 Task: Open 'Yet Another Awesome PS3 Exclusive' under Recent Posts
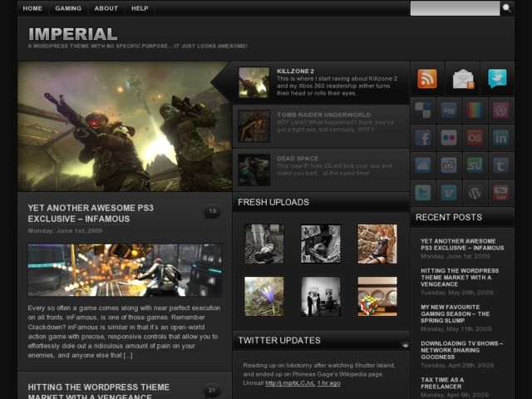coord(462,244)
